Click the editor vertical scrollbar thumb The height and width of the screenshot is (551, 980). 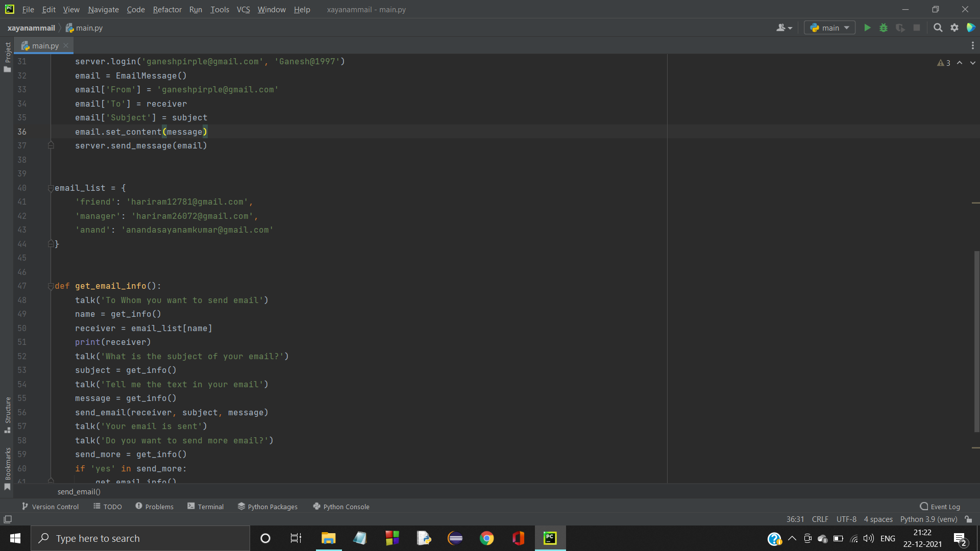click(976, 342)
